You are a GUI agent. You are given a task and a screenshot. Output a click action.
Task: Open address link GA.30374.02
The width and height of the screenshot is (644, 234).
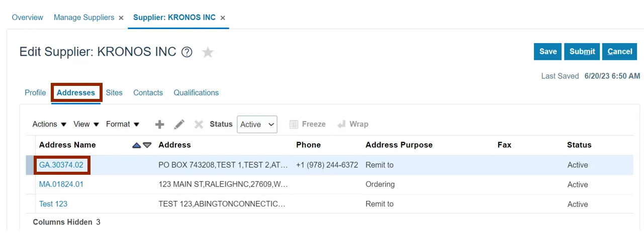tap(61, 165)
